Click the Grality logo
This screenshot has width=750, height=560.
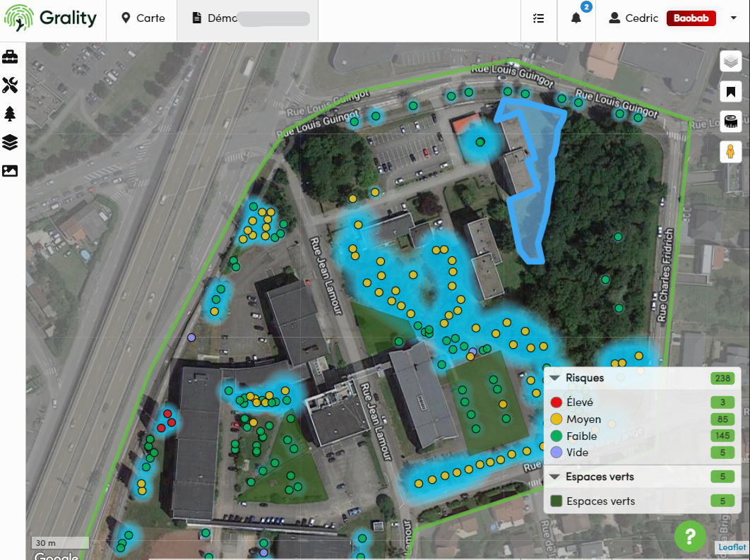[50, 18]
